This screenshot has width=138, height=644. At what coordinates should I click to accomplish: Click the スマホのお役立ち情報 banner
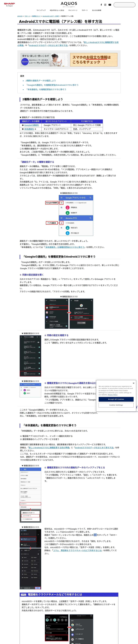(x=94, y=60)
